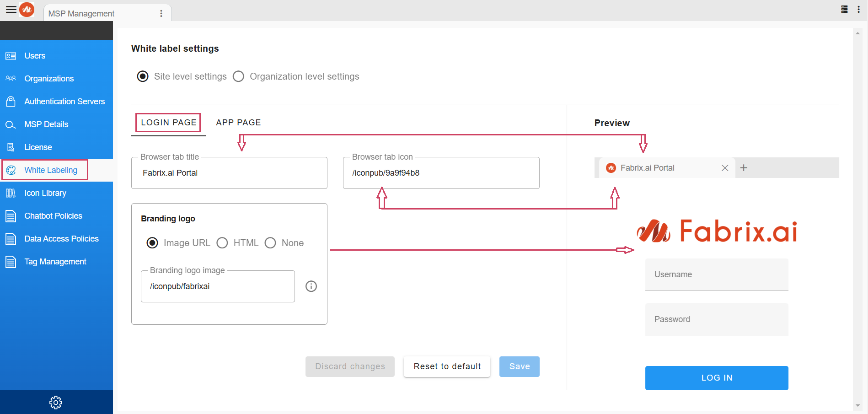Select None for branding logo
This screenshot has width=868, height=414.
coord(270,243)
